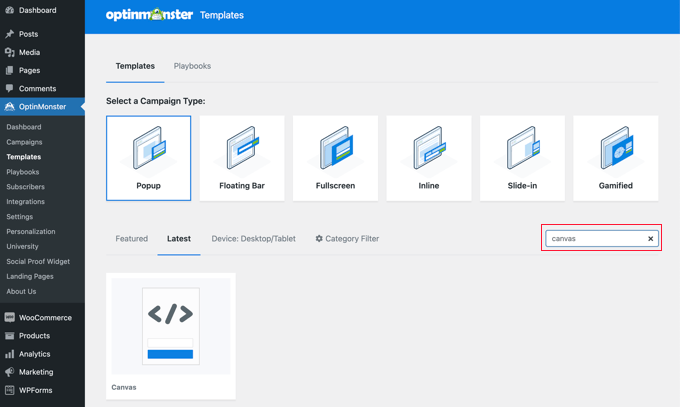
Task: Click the Comments menu label
Action: click(x=37, y=89)
